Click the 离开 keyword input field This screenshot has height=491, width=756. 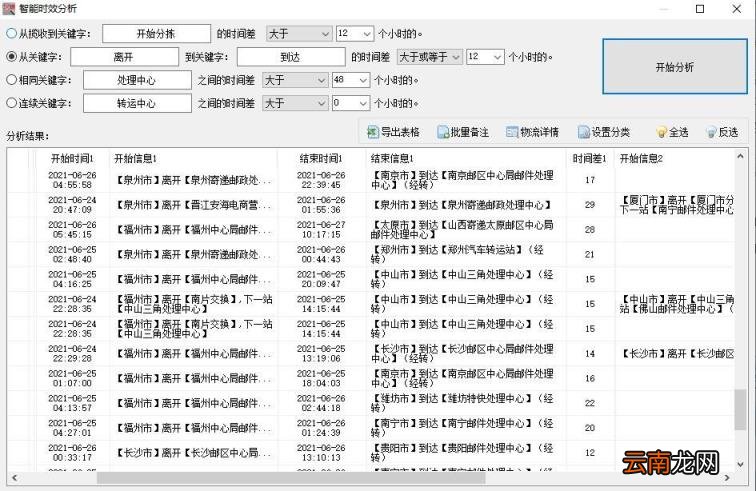pyautogui.click(x=124, y=57)
